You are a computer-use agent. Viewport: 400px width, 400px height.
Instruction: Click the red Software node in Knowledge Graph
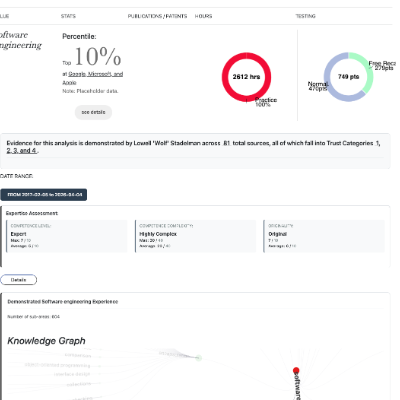[x=296, y=370]
